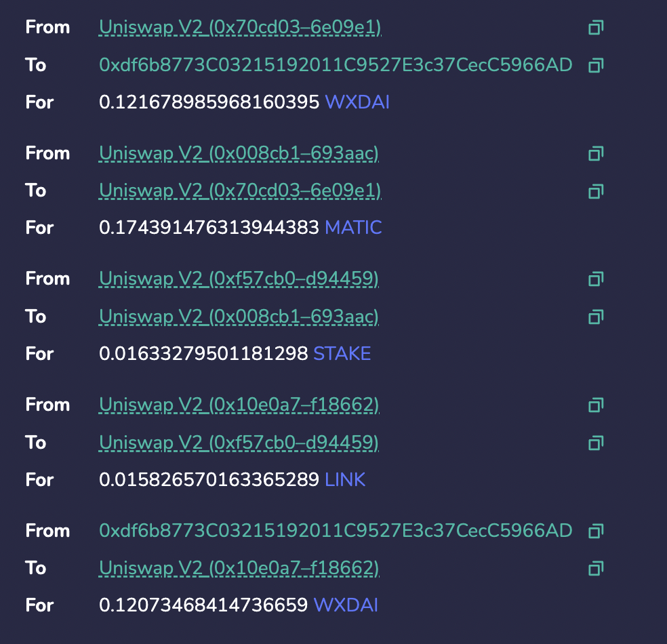This screenshot has width=667, height=644.
Task: Copy the LINK transfer recipient address
Action: click(x=596, y=442)
